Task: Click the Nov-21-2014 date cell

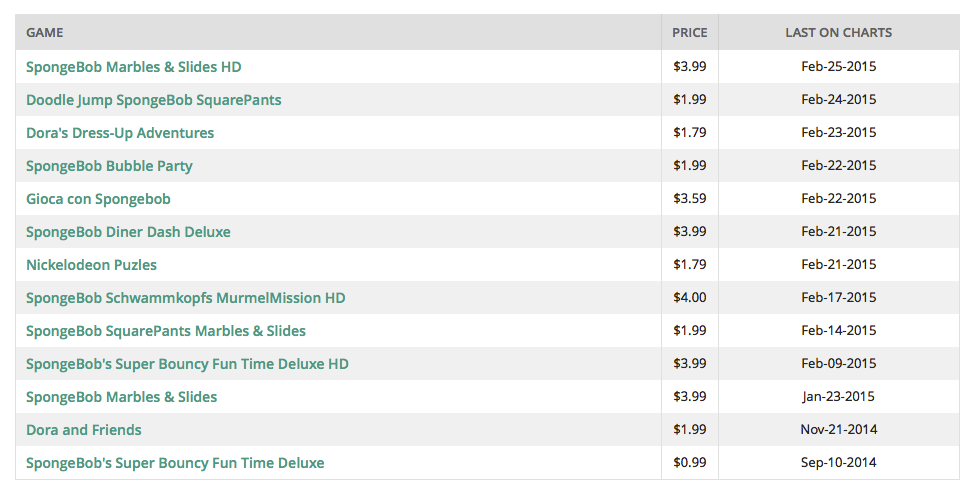Action: pos(839,429)
